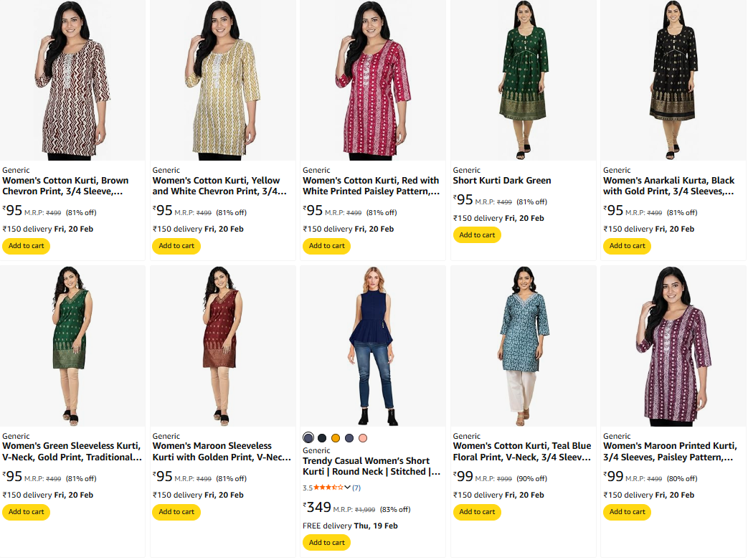Add Yellow and White Chevron Kurti to cart
Viewport: 748px width, 560px height.
pos(176,246)
